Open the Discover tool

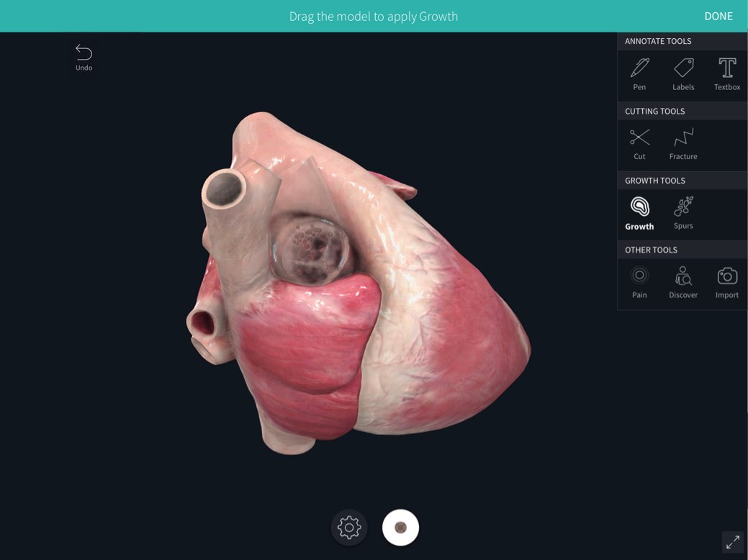tap(683, 282)
